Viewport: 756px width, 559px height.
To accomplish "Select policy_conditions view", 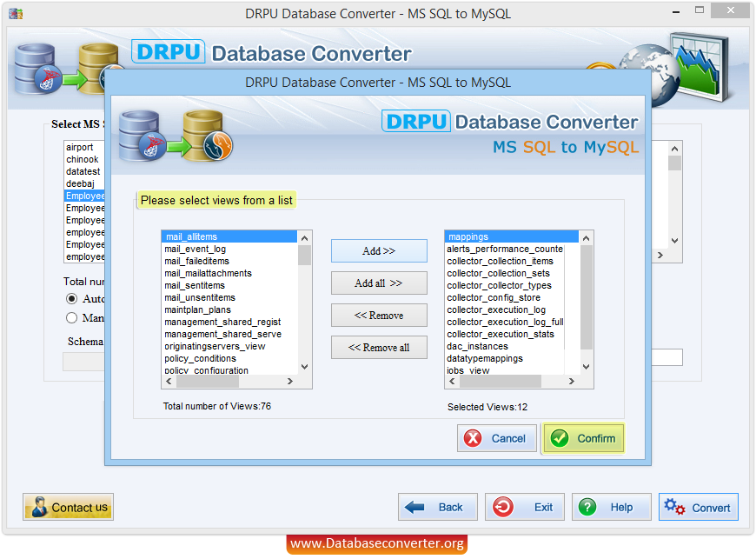I will point(229,358).
